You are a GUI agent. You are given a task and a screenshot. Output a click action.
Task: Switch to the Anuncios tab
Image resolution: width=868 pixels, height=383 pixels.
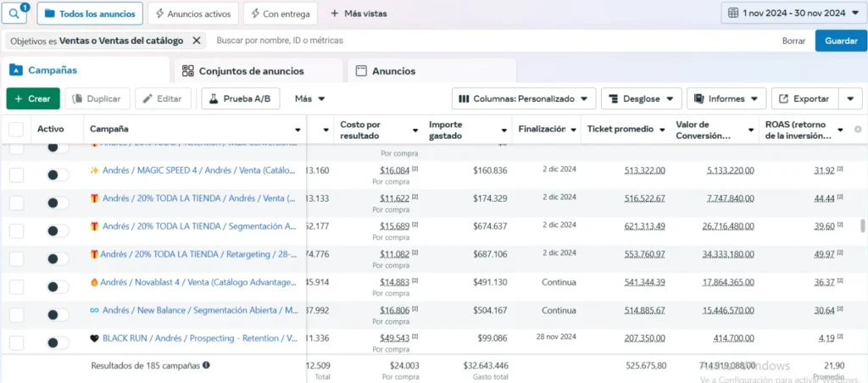click(x=391, y=71)
